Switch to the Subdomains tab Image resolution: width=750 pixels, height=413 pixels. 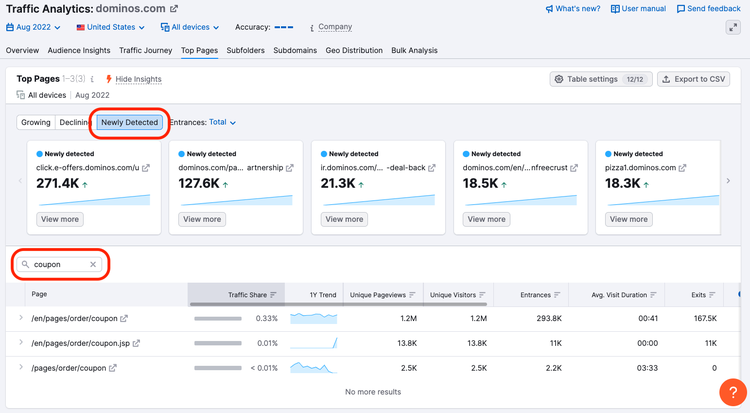(295, 50)
